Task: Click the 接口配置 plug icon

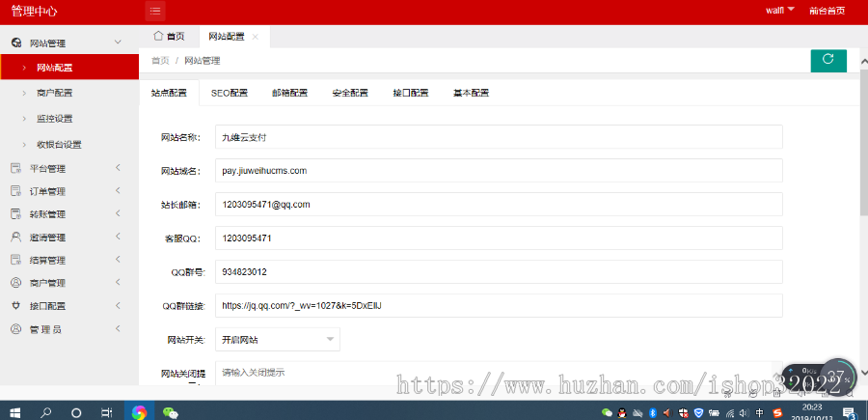Action: 16,305
